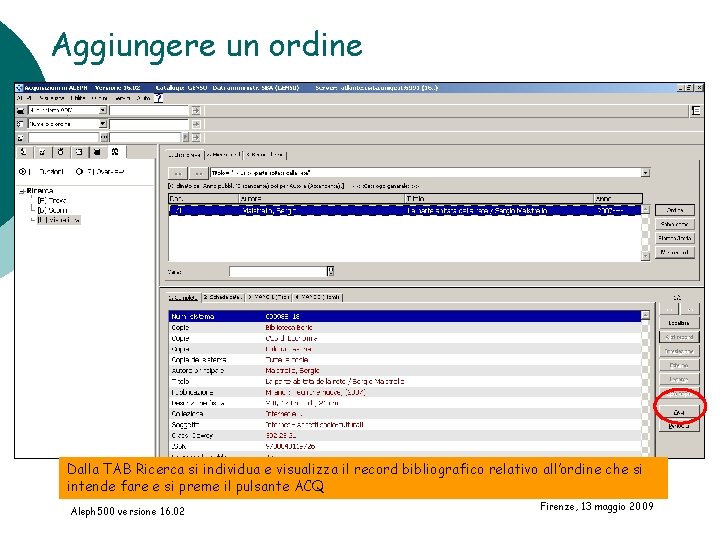720x540 pixels.
Task: Open the help question mark icon
Action: (x=158, y=98)
